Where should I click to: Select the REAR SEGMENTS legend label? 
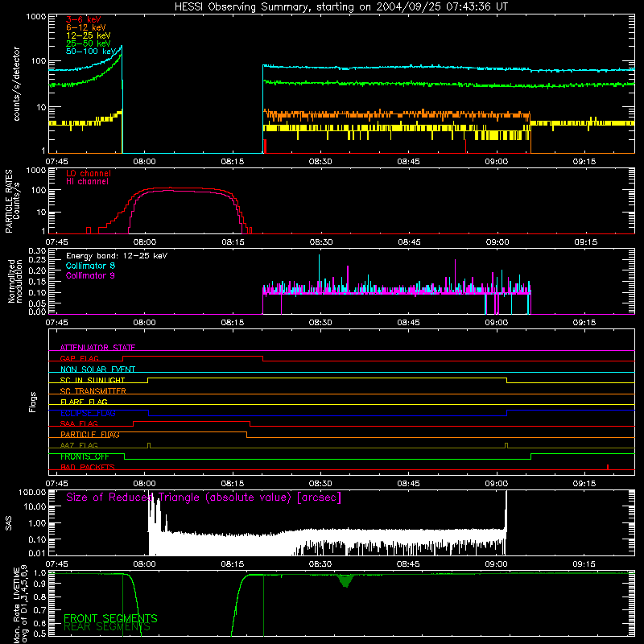107,627
